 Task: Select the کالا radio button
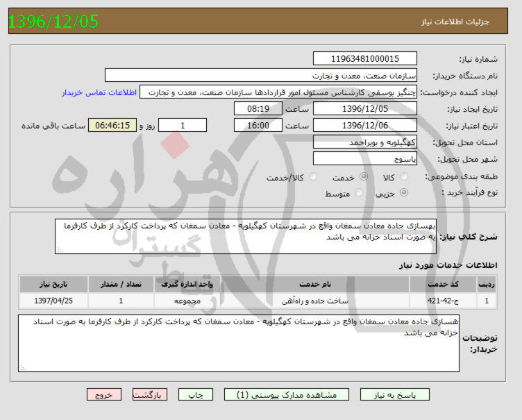point(404,176)
